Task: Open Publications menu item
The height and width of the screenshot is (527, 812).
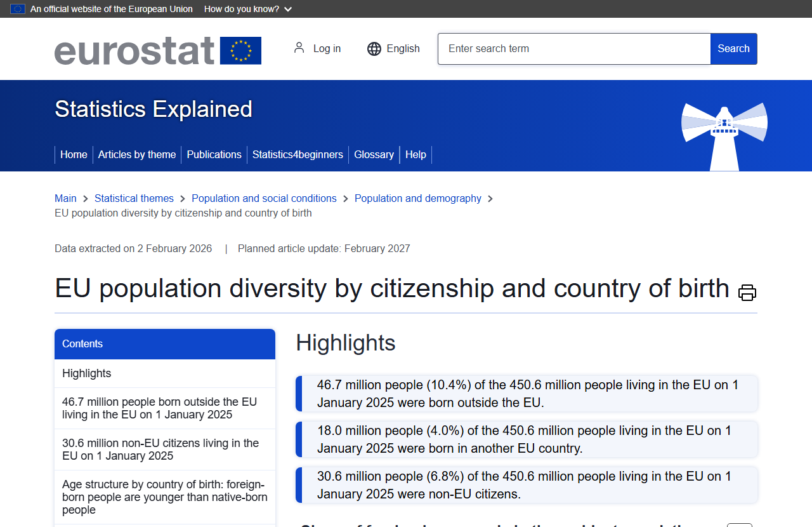Action: pos(214,155)
